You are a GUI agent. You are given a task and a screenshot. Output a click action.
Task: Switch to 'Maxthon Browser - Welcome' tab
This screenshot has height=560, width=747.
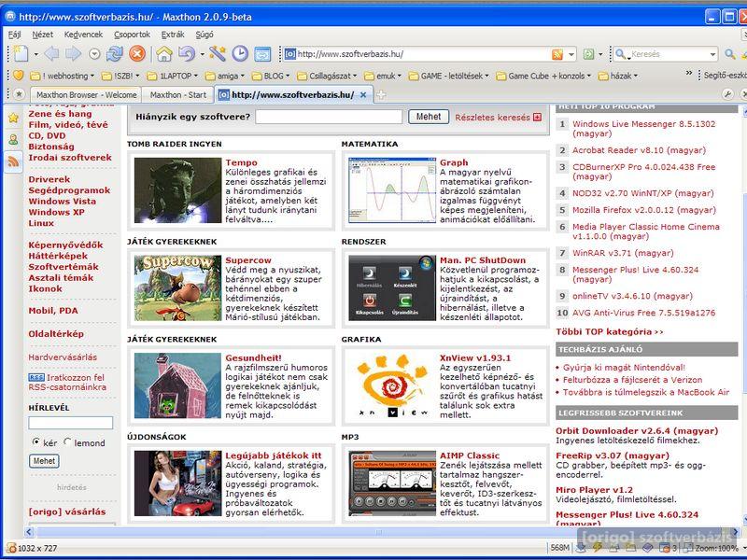click(86, 95)
